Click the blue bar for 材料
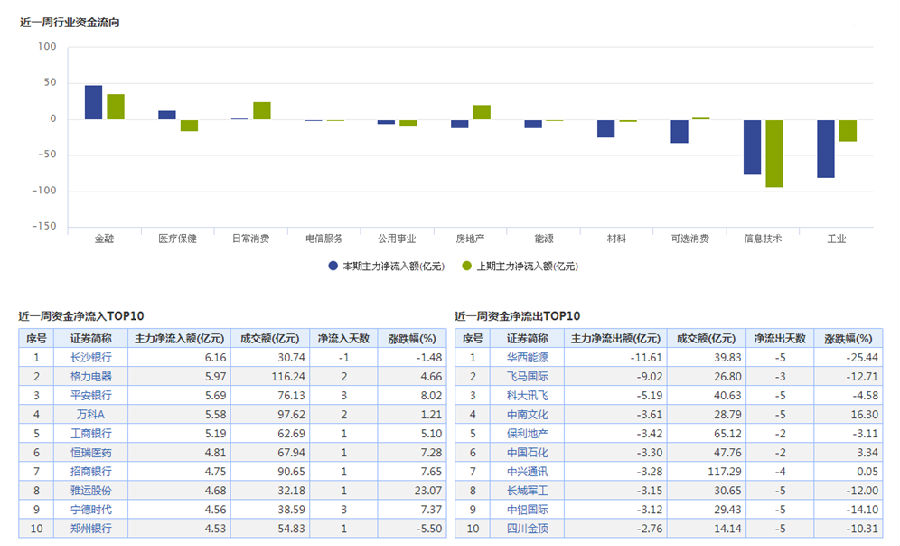900x546 pixels. point(606,129)
